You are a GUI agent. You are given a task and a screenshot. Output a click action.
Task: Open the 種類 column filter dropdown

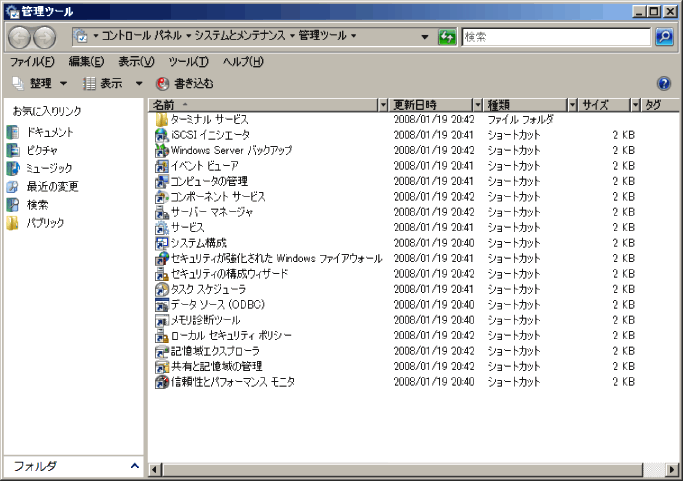click(573, 105)
